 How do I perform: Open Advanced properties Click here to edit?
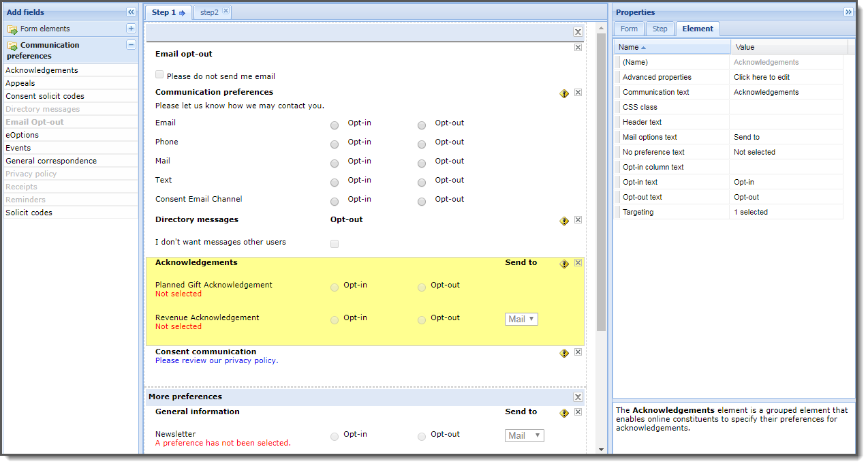coord(786,77)
